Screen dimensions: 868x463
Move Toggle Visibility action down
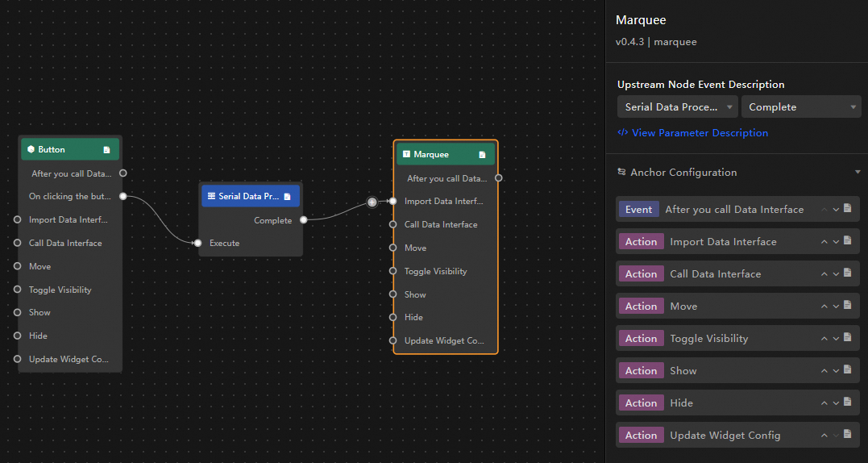(836, 339)
